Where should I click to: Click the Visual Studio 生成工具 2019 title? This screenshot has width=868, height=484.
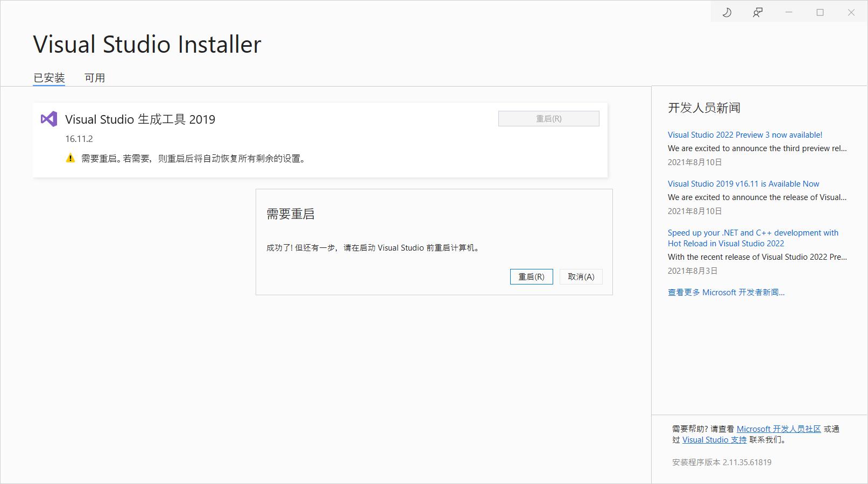[x=140, y=119]
